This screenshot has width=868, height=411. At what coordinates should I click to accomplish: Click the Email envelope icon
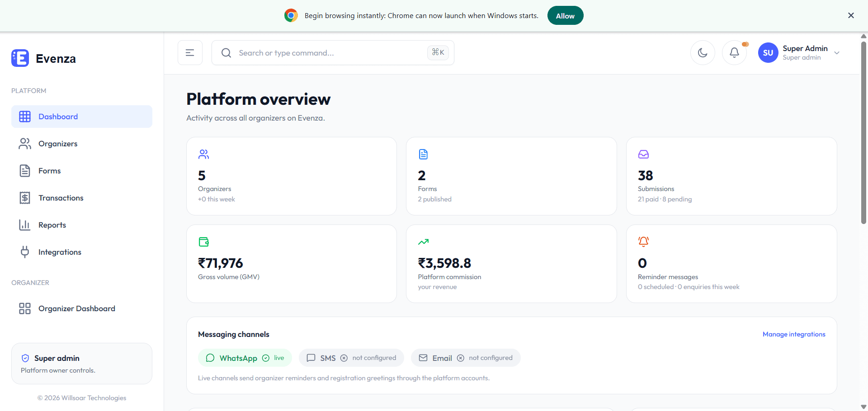point(423,358)
